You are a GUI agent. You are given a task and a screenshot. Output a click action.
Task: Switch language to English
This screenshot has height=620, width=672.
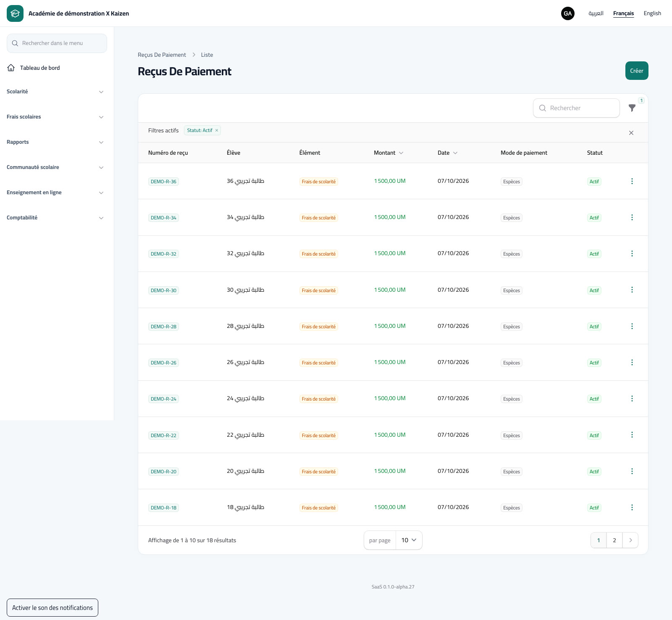click(x=652, y=13)
